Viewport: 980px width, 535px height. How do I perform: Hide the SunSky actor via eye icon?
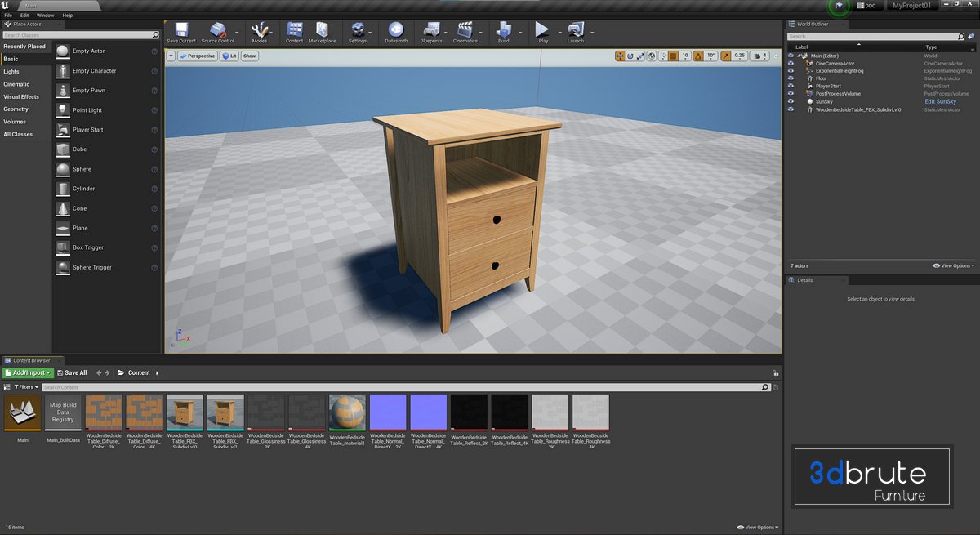pos(791,101)
